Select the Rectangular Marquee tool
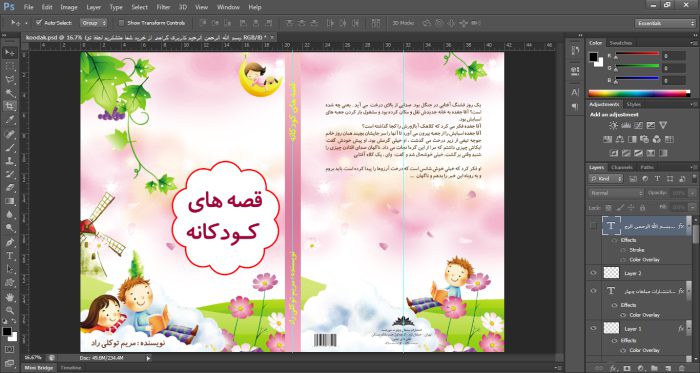 click(x=9, y=66)
